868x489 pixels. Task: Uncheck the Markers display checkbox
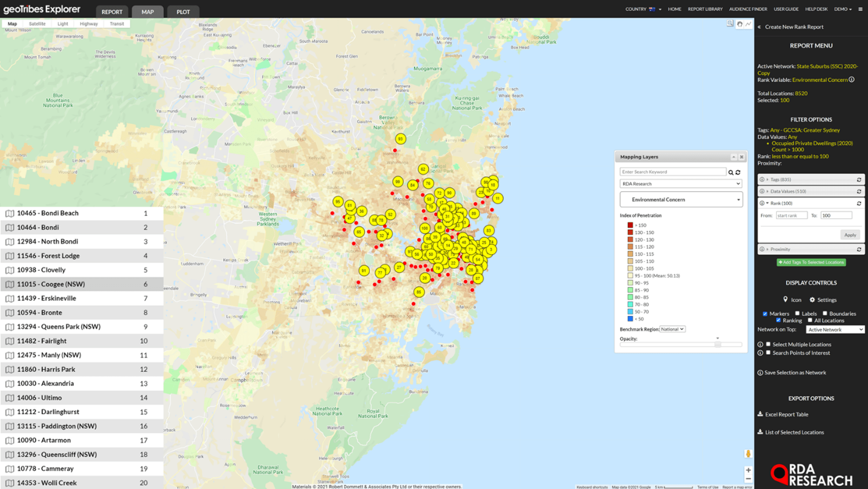click(x=765, y=314)
